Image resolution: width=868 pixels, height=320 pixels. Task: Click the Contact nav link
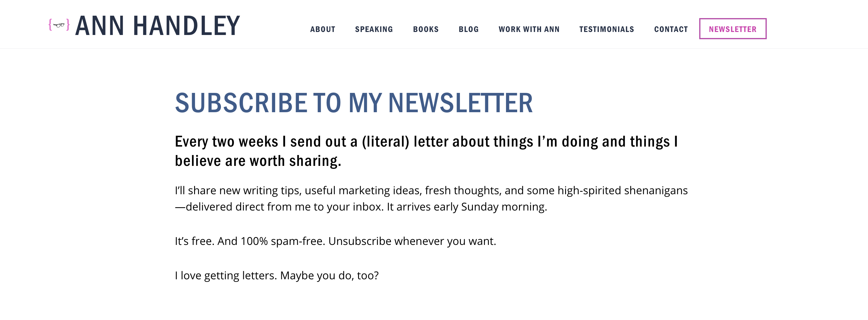pos(671,29)
